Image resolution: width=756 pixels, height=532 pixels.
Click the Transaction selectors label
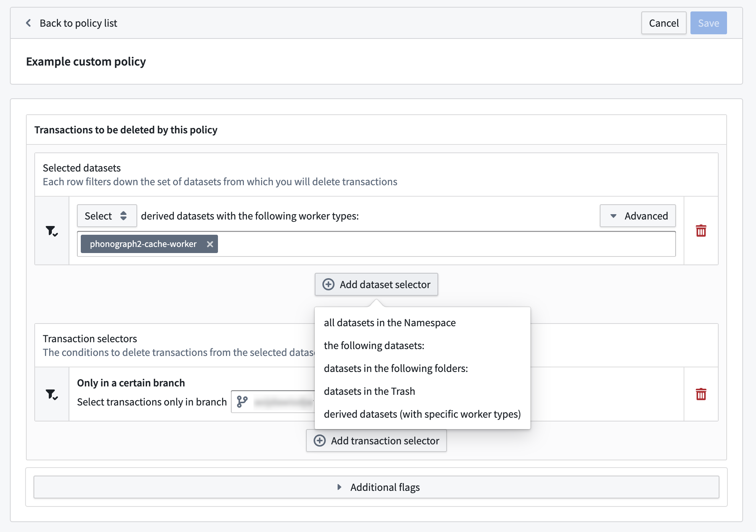(x=90, y=339)
